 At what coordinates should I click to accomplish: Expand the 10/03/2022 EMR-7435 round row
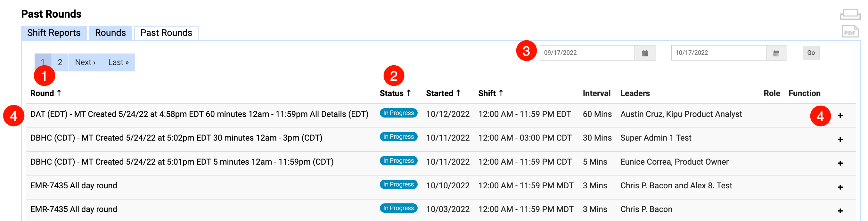coord(840,211)
